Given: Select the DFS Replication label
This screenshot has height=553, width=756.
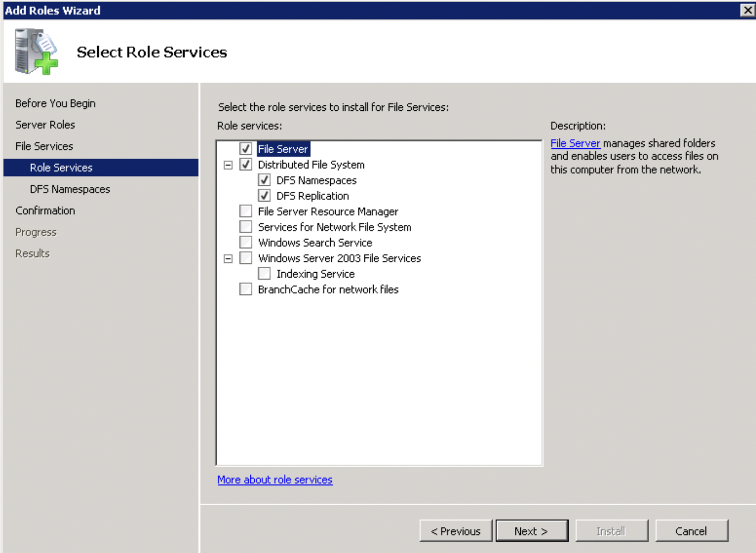Looking at the screenshot, I should [x=313, y=196].
